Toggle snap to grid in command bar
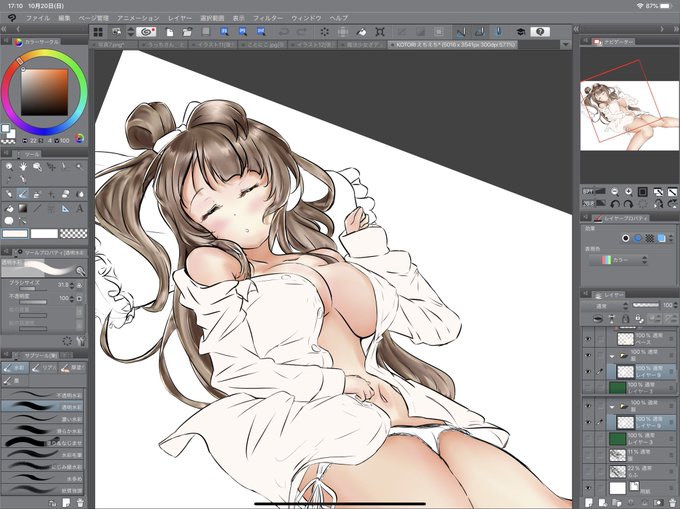The image size is (680, 509). [498, 32]
